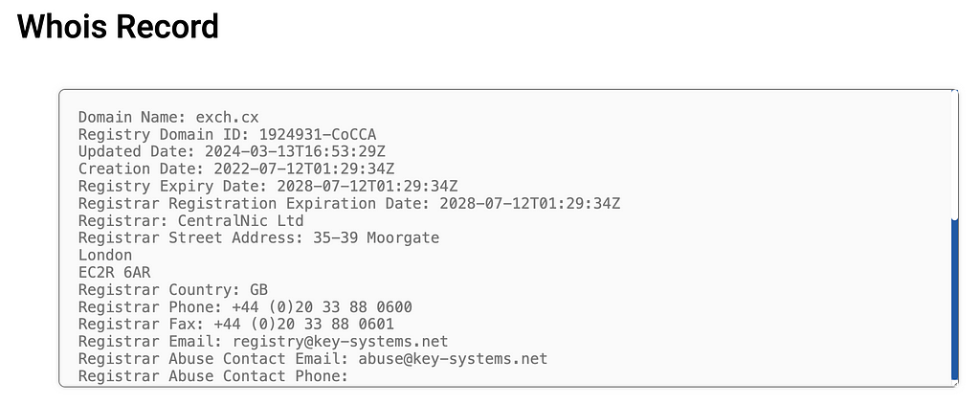This screenshot has height=405, width=980.
Task: Click the Registry Domain ID line
Action: 227,134
